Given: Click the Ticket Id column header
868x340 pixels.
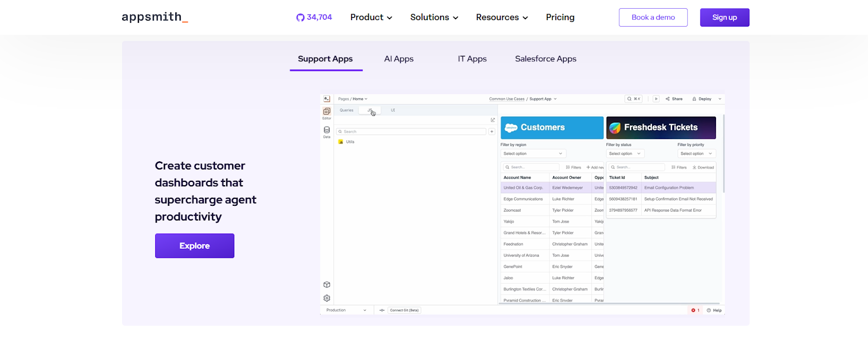Looking at the screenshot, I should coord(617,178).
